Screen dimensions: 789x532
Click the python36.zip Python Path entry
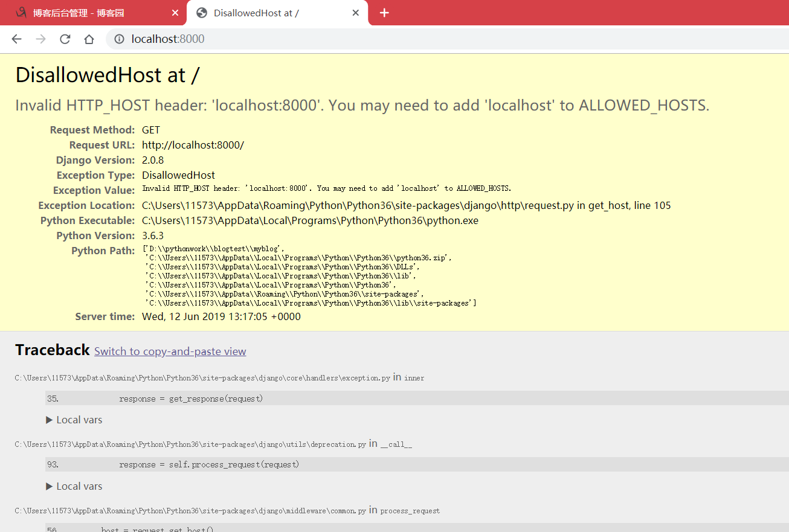(x=298, y=258)
